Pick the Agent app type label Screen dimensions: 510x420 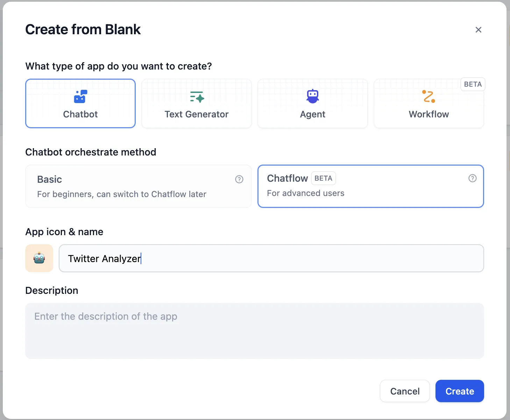click(313, 114)
